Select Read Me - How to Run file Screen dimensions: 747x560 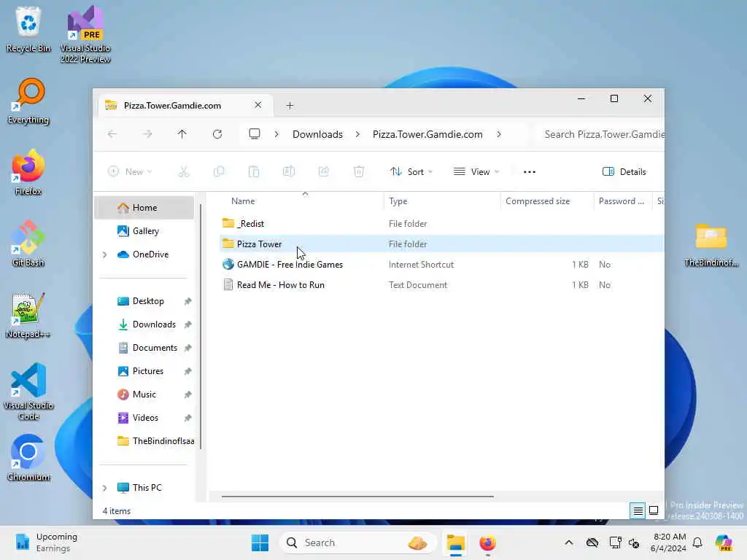point(441,285)
